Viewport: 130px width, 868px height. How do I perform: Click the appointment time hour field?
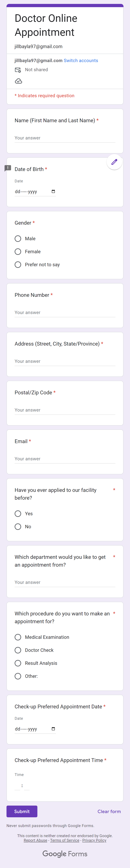18,786
